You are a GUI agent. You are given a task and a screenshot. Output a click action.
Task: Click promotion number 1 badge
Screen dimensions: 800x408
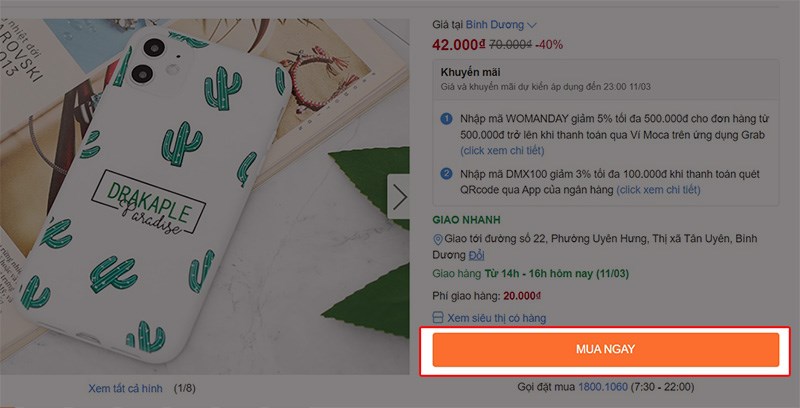point(447,120)
